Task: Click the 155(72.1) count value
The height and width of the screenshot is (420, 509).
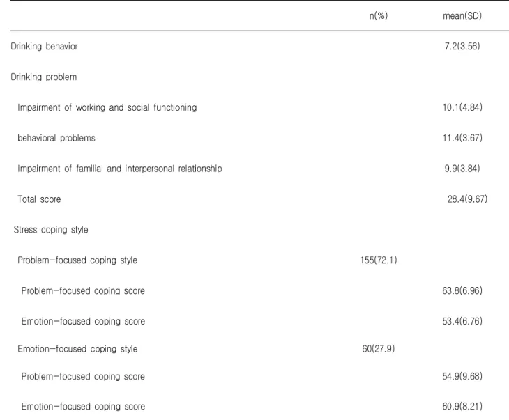Action: [379, 260]
